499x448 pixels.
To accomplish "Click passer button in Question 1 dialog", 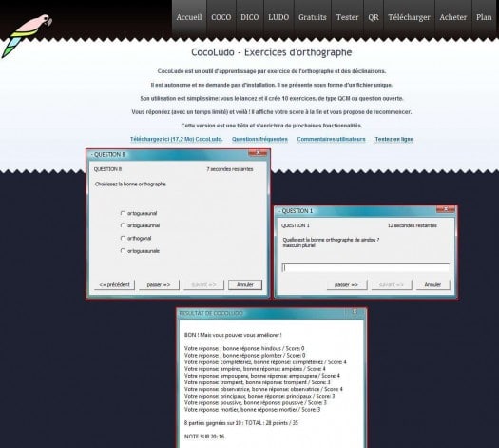I will click(x=347, y=284).
